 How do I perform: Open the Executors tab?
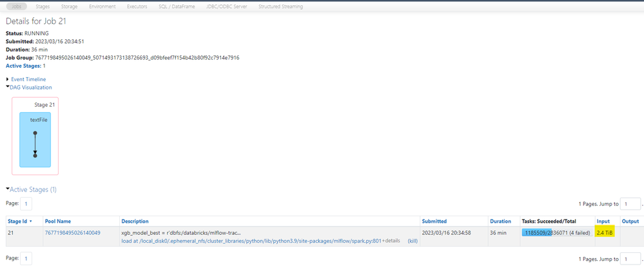(138, 6)
